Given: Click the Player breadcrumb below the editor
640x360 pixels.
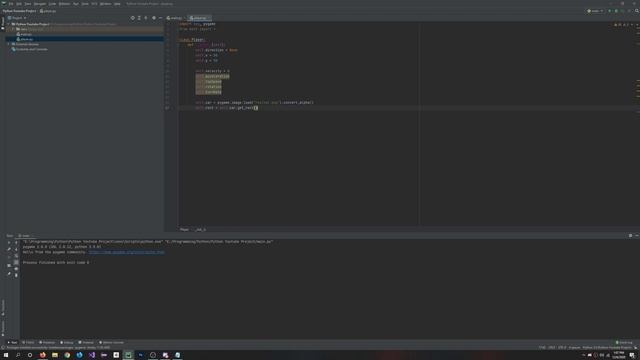Looking at the screenshot, I should click(x=184, y=230).
